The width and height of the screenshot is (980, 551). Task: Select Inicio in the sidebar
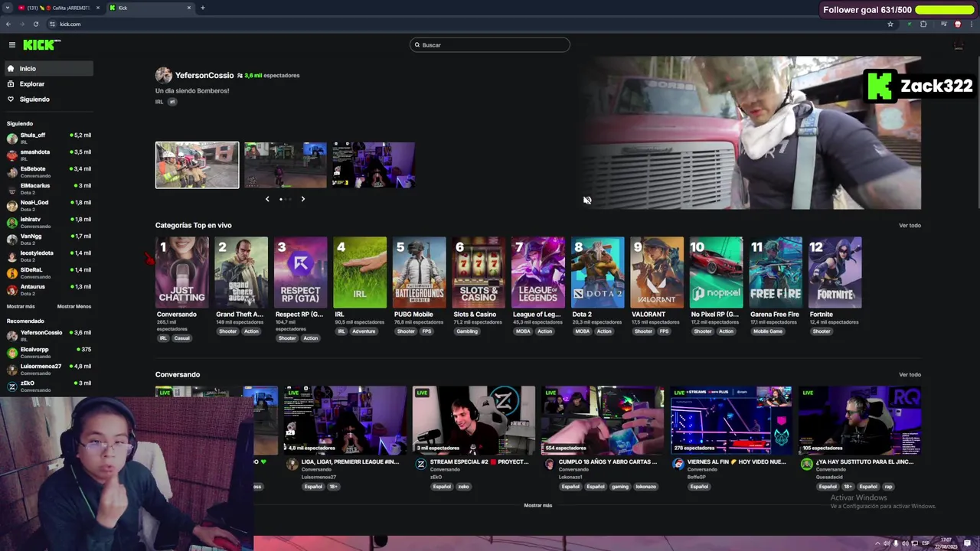tap(49, 69)
